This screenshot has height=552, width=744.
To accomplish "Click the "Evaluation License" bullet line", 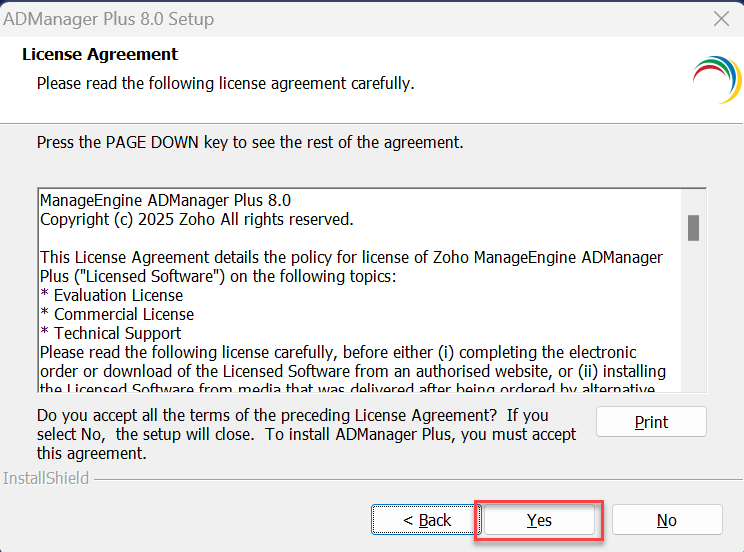I will (112, 295).
